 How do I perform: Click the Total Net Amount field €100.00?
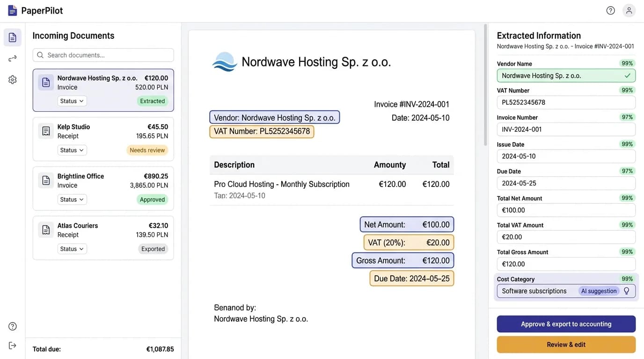[566, 210]
